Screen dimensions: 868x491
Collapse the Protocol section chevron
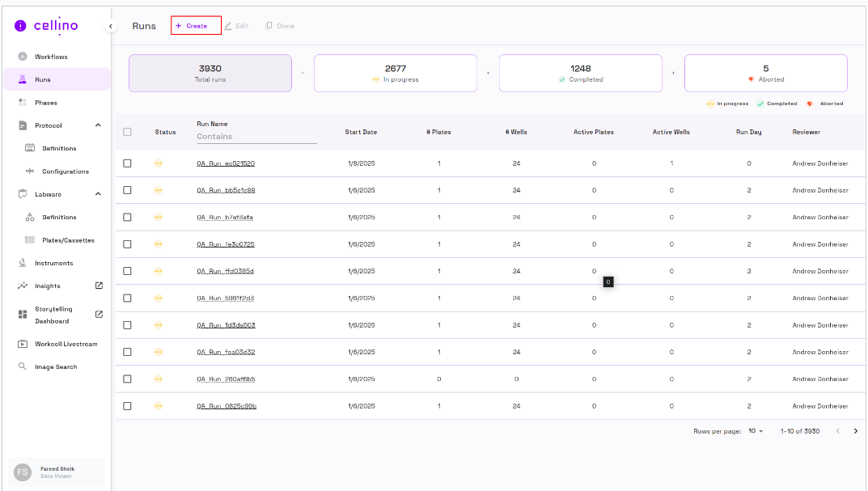point(98,125)
